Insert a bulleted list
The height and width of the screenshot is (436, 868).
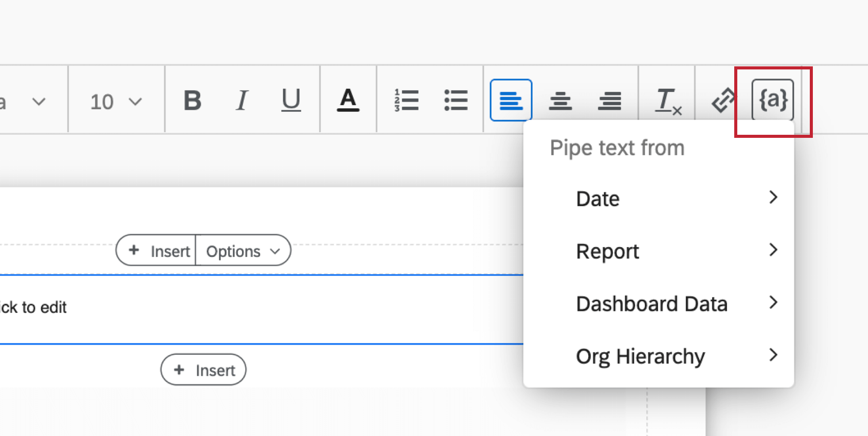tap(455, 100)
